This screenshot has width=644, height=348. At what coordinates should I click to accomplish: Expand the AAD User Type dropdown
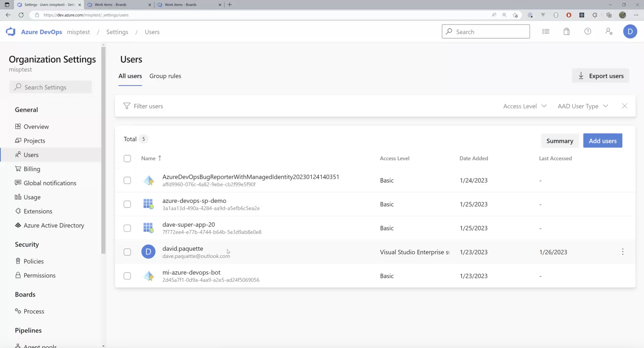pos(583,106)
